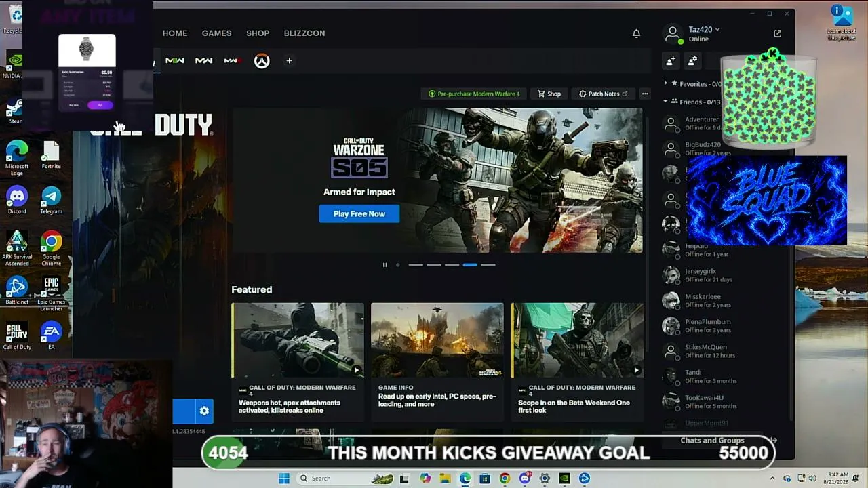Click the Add Friend icon
This screenshot has width=868, height=488.
point(671,61)
